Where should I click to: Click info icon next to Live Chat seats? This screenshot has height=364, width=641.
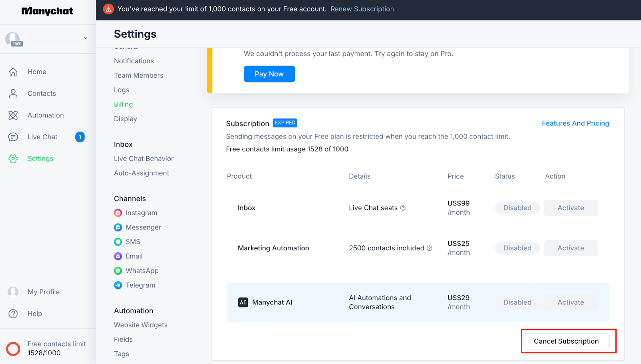pos(403,208)
